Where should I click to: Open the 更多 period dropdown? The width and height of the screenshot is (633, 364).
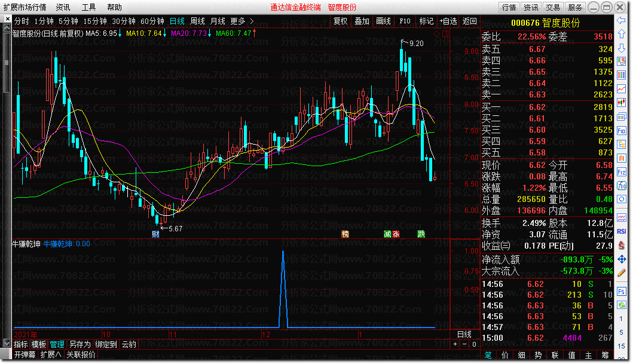tap(238, 21)
